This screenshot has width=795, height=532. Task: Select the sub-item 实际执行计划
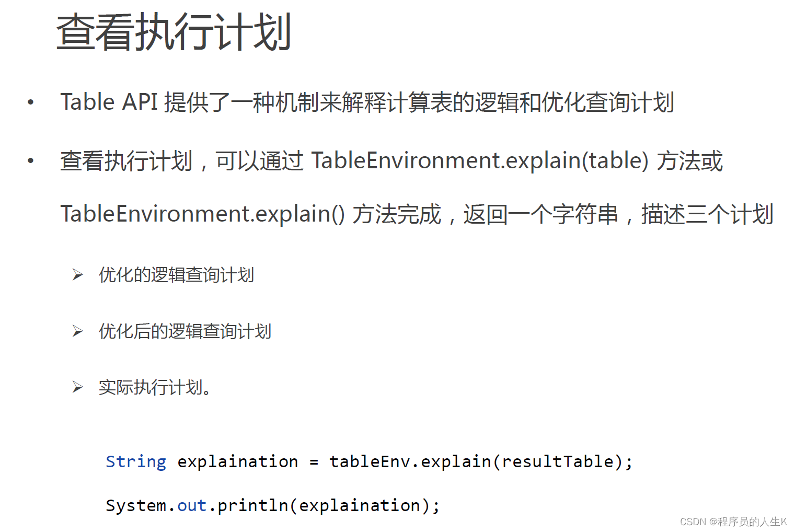click(154, 387)
